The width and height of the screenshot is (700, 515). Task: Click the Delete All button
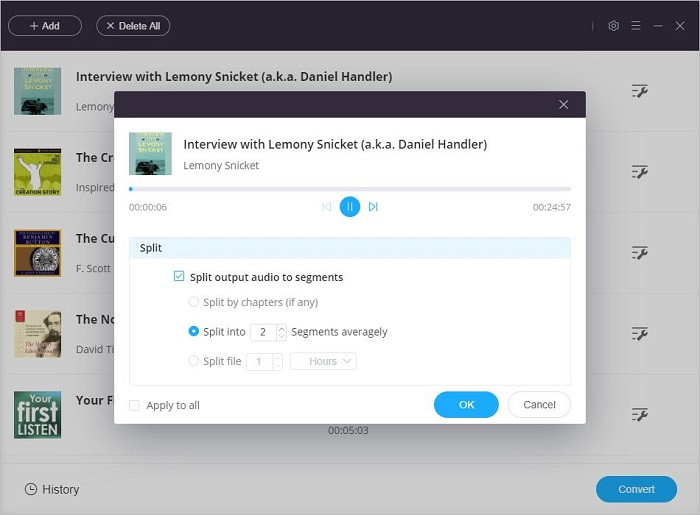[133, 26]
